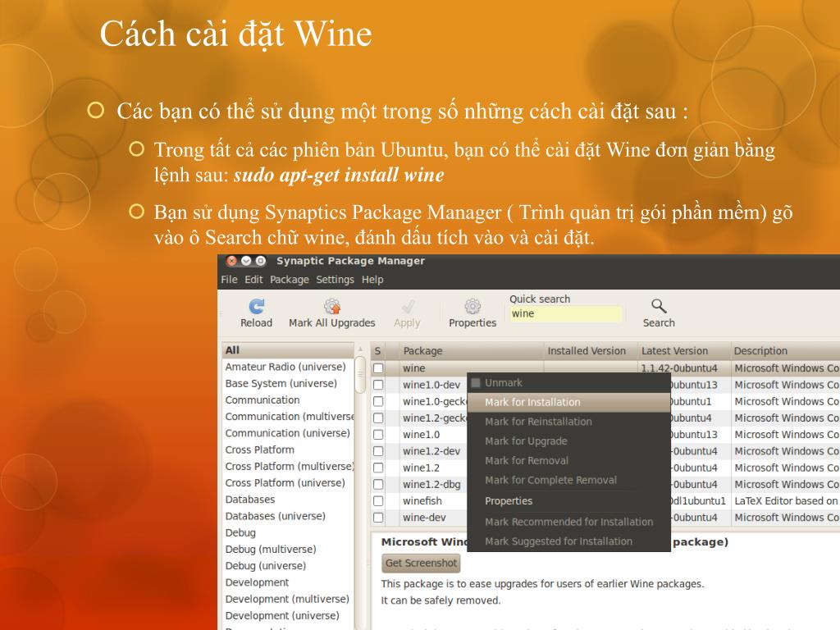Click the Get Screenshot button
Screen dimensions: 840x630
click(x=421, y=563)
